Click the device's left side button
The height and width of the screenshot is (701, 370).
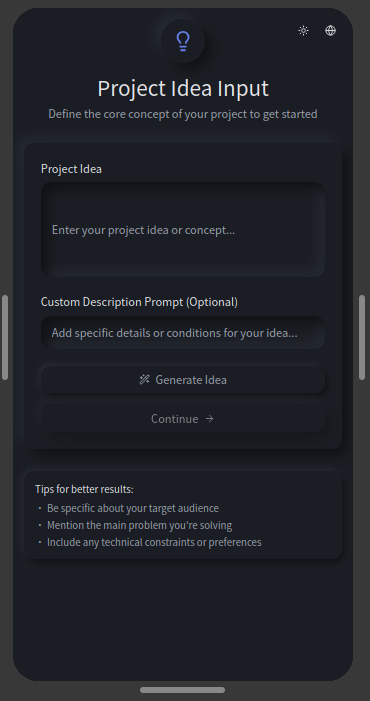click(5, 338)
